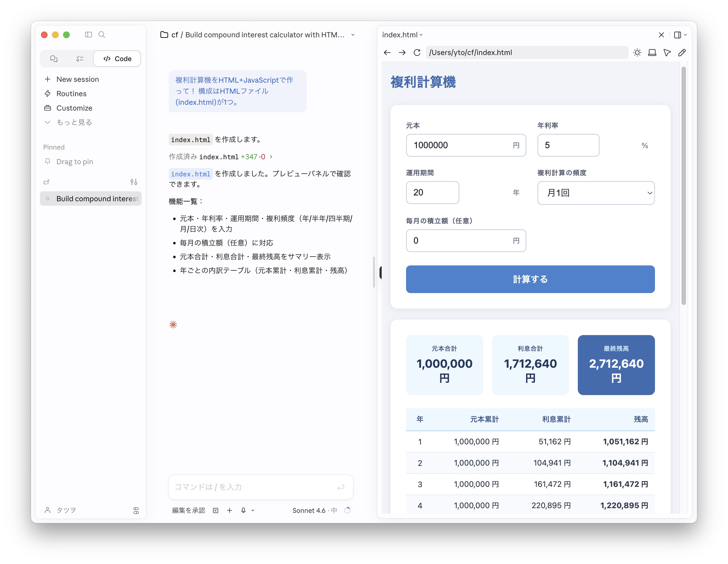Click the user prompt message bubble
The image size is (728, 564).
pyautogui.click(x=237, y=91)
